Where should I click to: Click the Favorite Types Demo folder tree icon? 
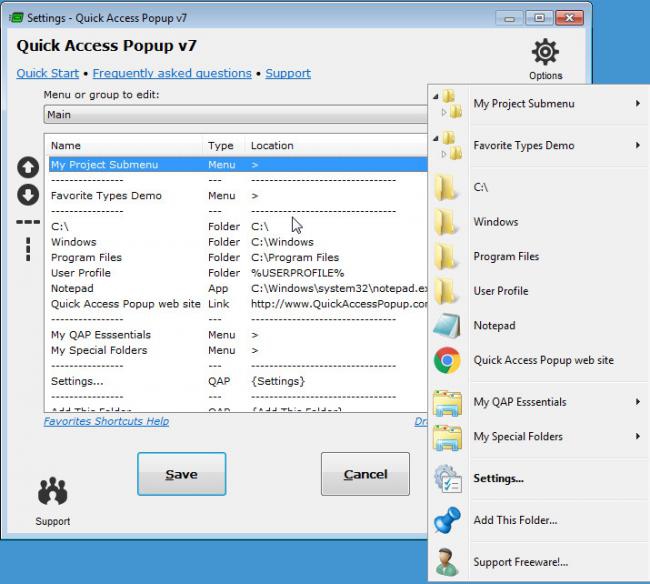coord(448,145)
